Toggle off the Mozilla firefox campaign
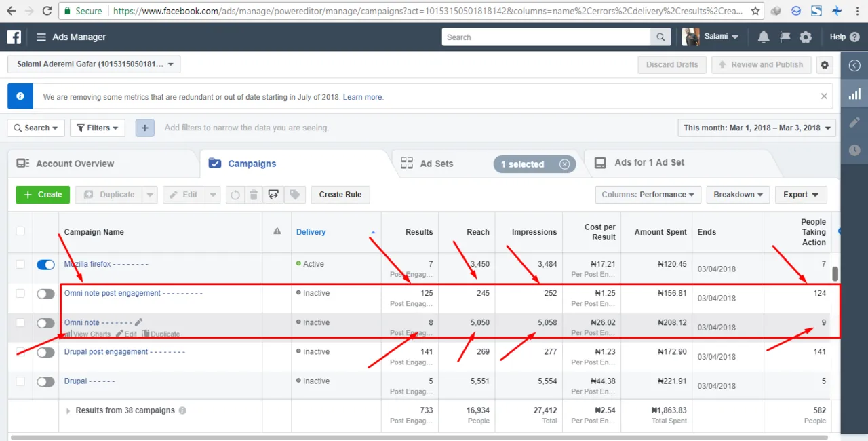 45,265
